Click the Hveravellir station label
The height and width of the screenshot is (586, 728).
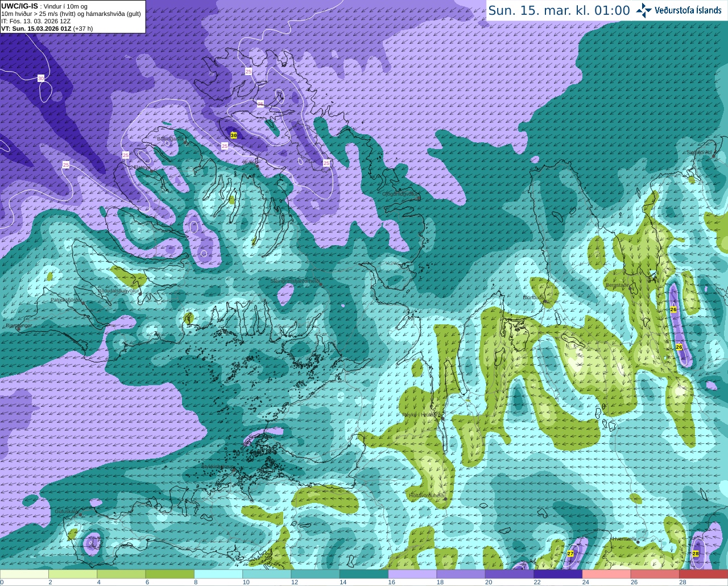coord(624,539)
